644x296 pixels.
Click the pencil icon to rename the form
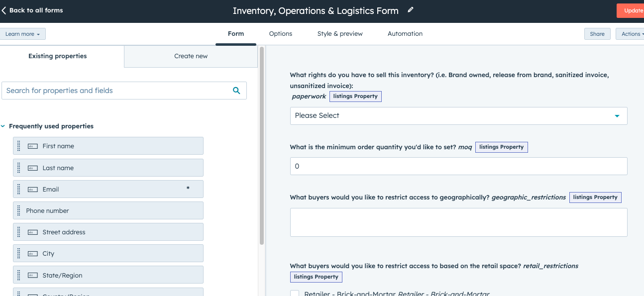tap(411, 10)
